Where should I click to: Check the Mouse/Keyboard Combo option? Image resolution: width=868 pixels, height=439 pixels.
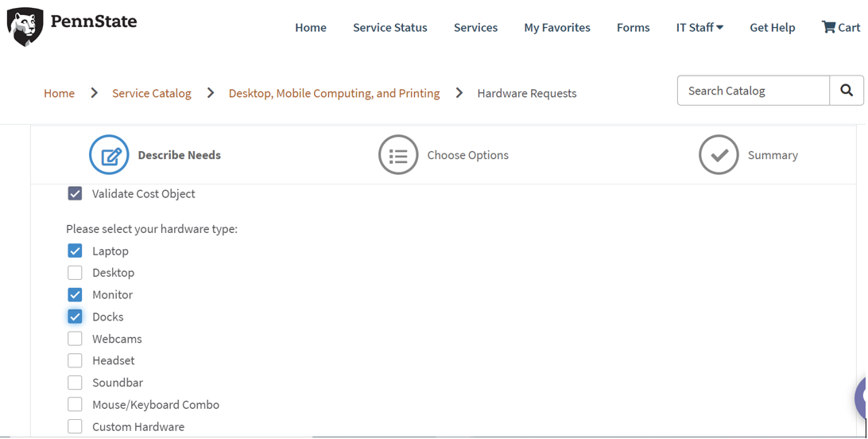(x=75, y=405)
